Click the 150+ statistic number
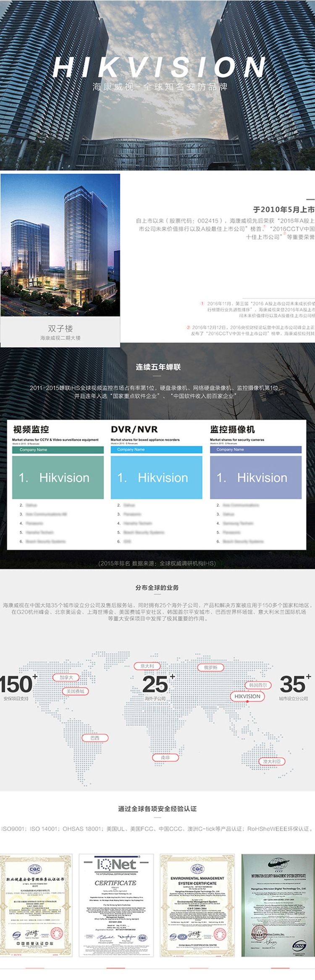The image size is (315, 980). pyautogui.click(x=18, y=684)
